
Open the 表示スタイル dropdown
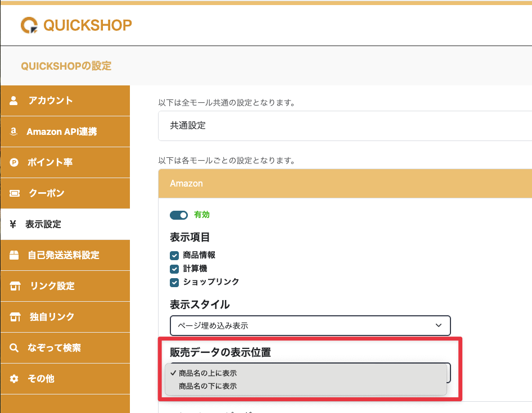[310, 325]
